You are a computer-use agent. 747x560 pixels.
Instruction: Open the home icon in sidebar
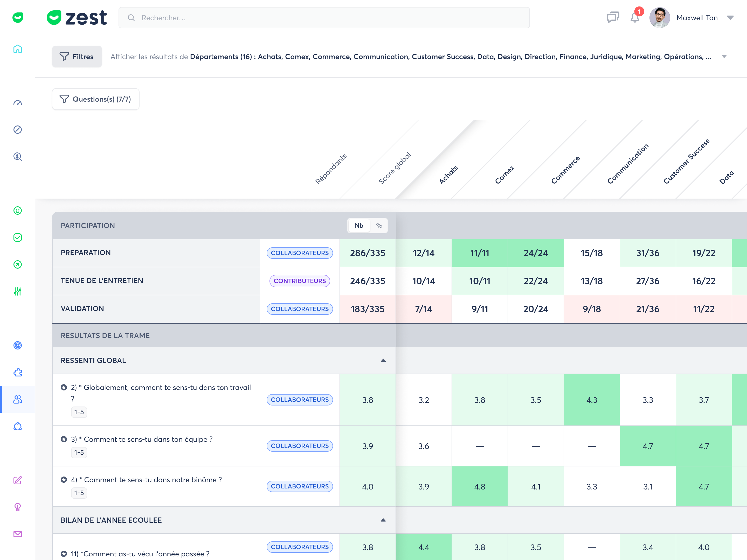pos(18,49)
